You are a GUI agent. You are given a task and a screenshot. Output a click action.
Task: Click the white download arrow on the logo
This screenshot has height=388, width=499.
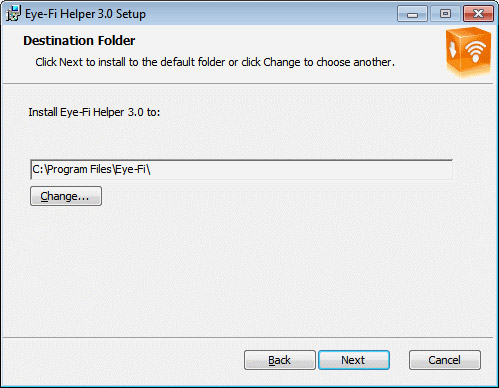(x=453, y=49)
